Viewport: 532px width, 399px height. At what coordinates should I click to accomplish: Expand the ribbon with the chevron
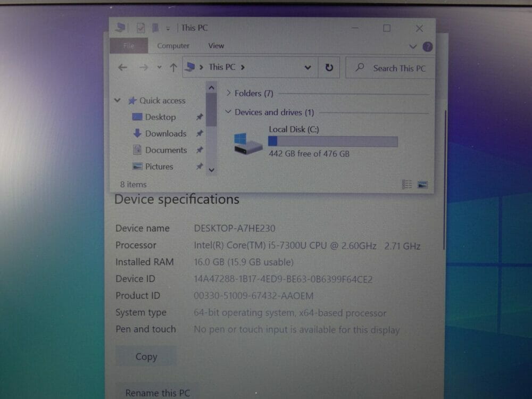pyautogui.click(x=413, y=46)
